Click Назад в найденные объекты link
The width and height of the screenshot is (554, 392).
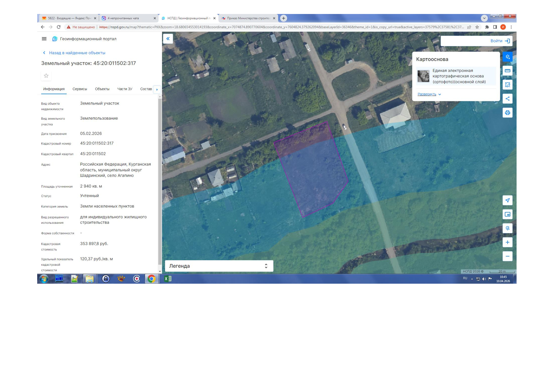pyautogui.click(x=77, y=53)
